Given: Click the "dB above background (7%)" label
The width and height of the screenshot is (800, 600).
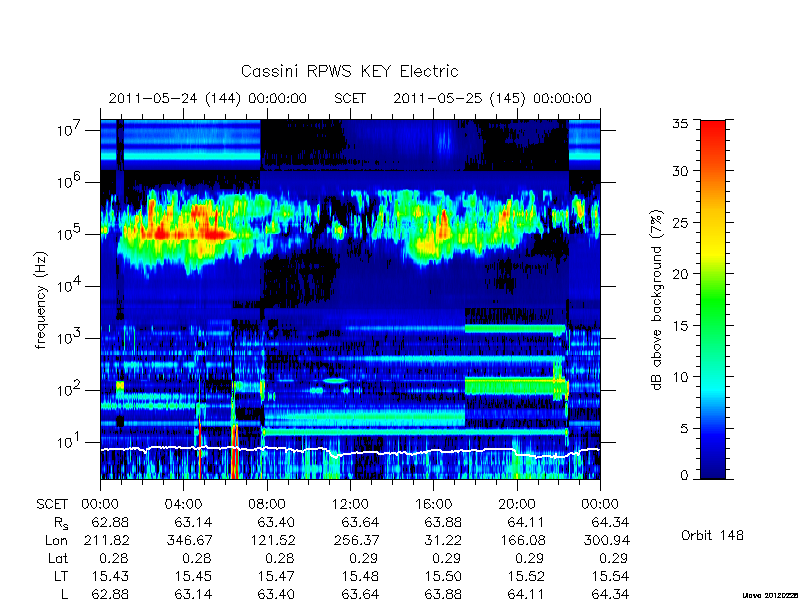Looking at the screenshot, I should [x=658, y=300].
